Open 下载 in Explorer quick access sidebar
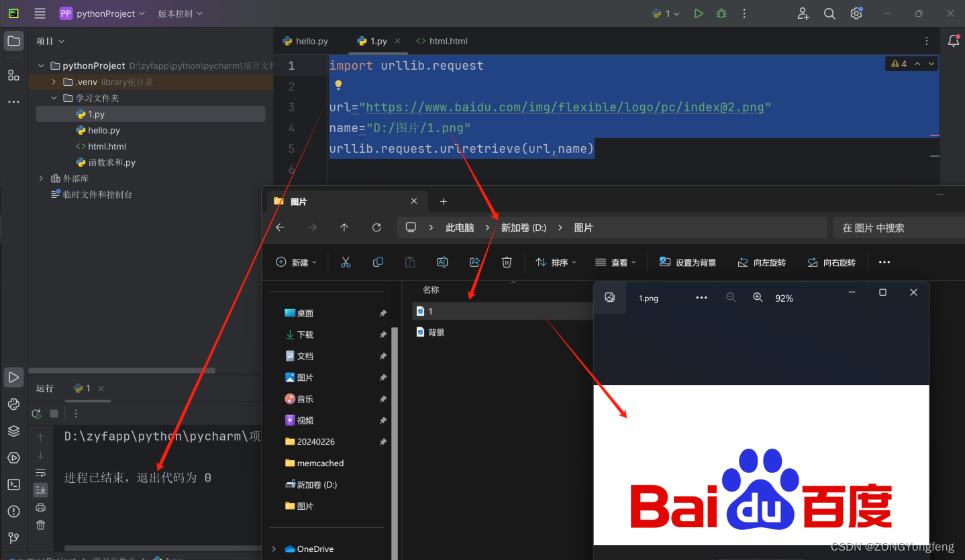The height and width of the screenshot is (560, 965). point(305,335)
